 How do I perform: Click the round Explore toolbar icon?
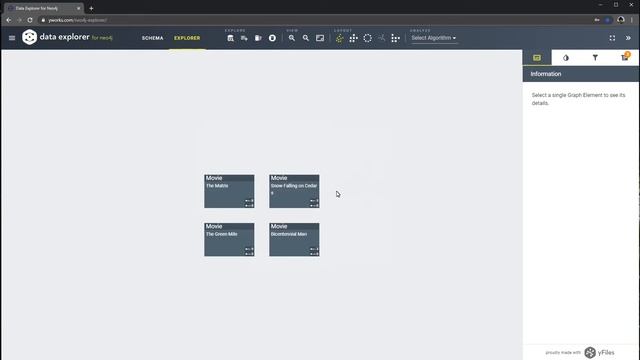(272, 38)
